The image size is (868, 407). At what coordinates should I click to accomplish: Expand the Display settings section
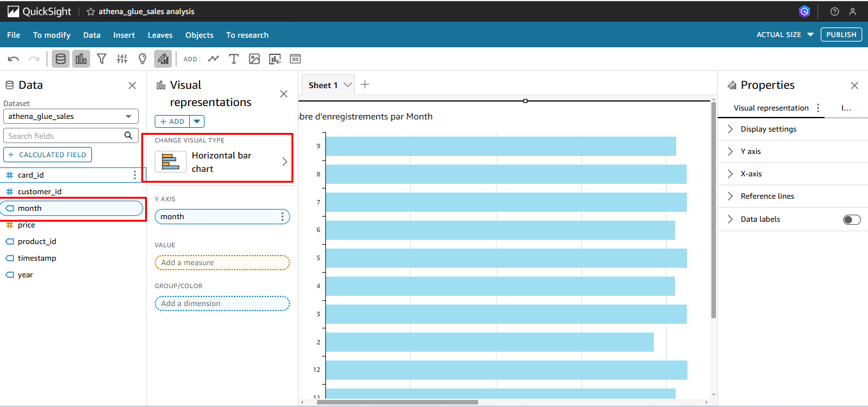click(x=768, y=129)
